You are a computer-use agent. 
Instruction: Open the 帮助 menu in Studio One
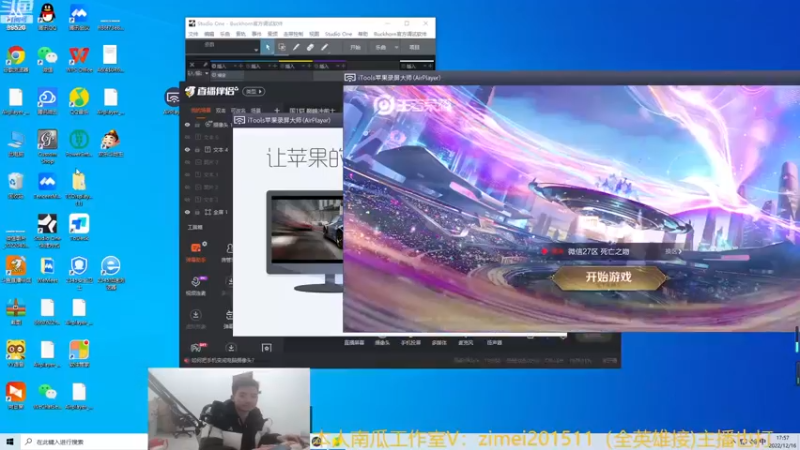(x=362, y=34)
